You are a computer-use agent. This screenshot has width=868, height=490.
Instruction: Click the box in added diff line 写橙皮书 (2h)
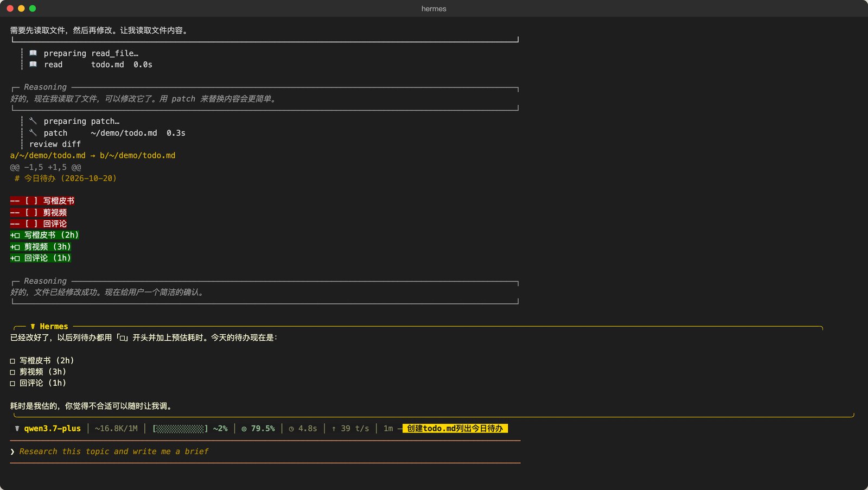click(17, 236)
